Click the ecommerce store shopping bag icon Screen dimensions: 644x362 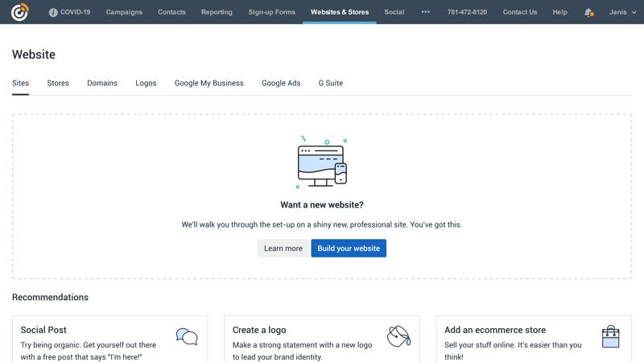[x=611, y=336]
